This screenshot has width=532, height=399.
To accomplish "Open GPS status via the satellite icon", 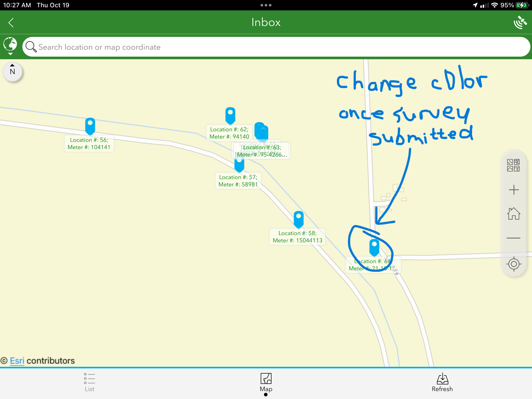I will [520, 22].
